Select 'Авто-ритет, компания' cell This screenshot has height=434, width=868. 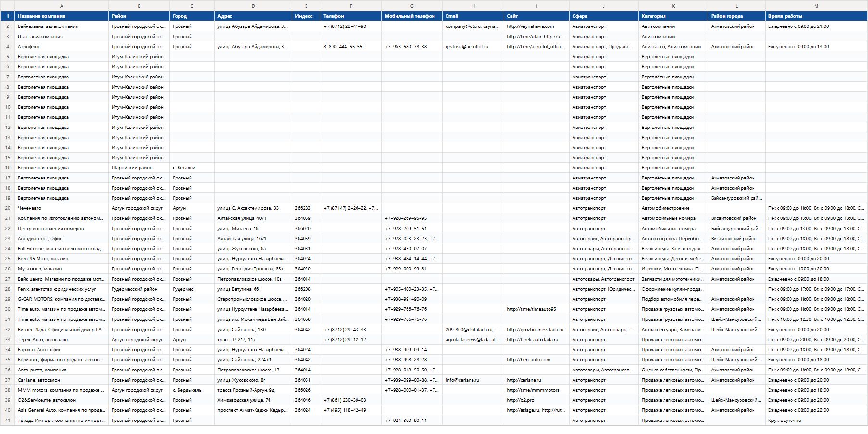[x=62, y=370]
